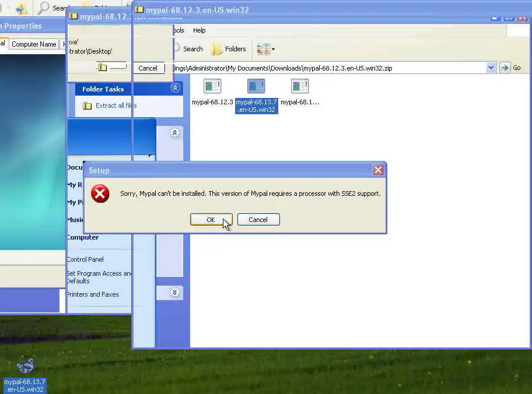Open Printers and Faxes entry
The image size is (532, 394).
(93, 294)
